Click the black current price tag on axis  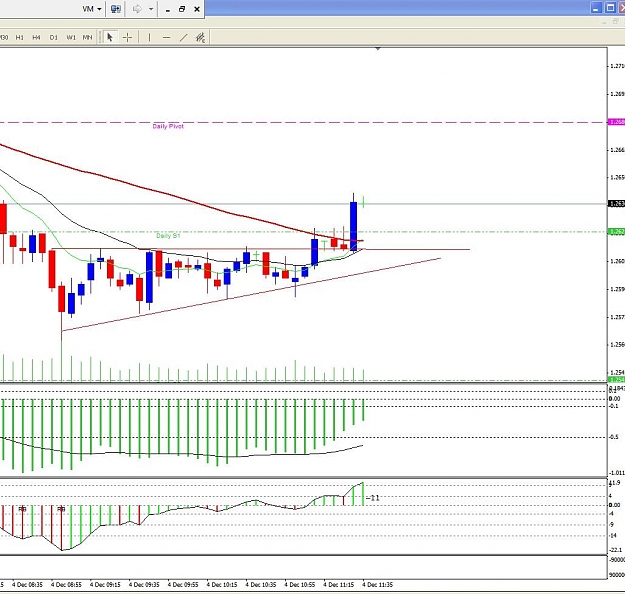(617, 204)
